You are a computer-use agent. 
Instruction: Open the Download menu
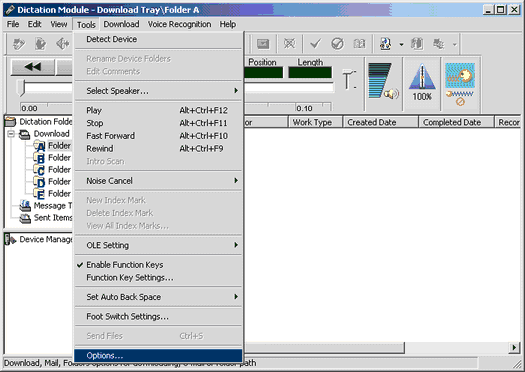pyautogui.click(x=121, y=24)
